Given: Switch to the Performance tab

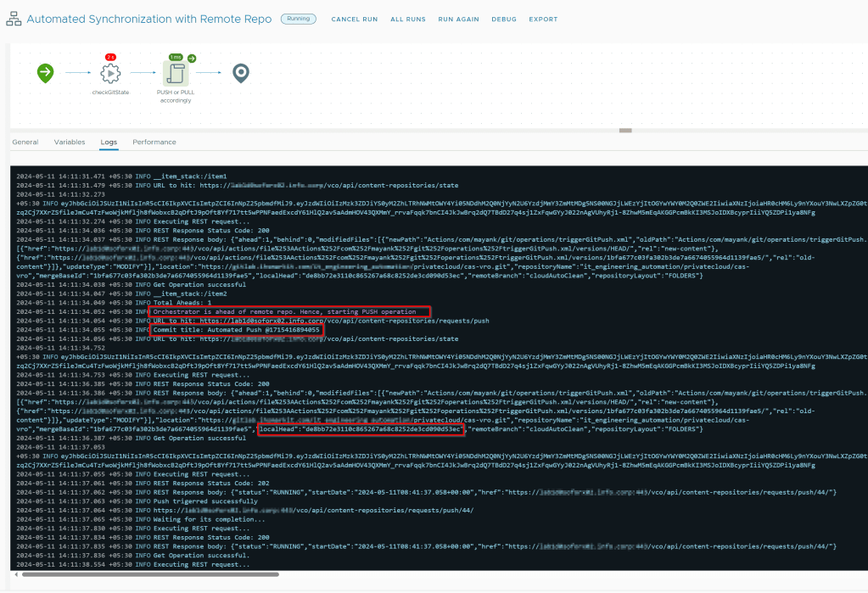Looking at the screenshot, I should point(154,142).
